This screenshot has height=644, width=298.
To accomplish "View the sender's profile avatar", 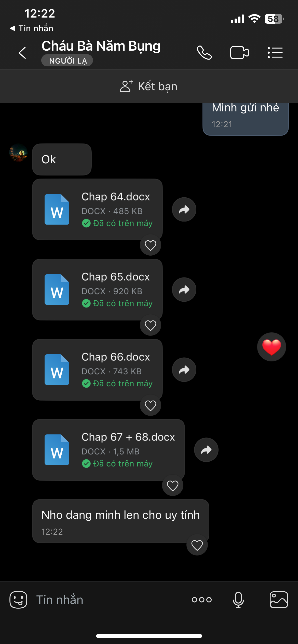I will (18, 153).
